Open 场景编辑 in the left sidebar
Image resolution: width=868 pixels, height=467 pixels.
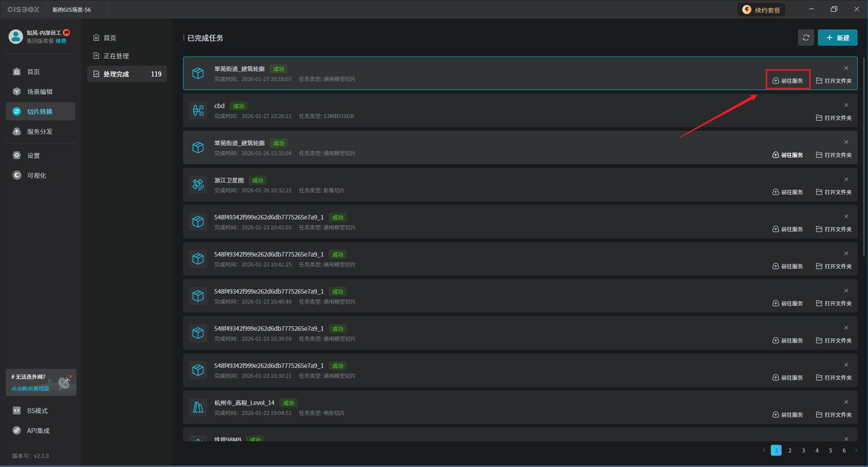click(40, 92)
